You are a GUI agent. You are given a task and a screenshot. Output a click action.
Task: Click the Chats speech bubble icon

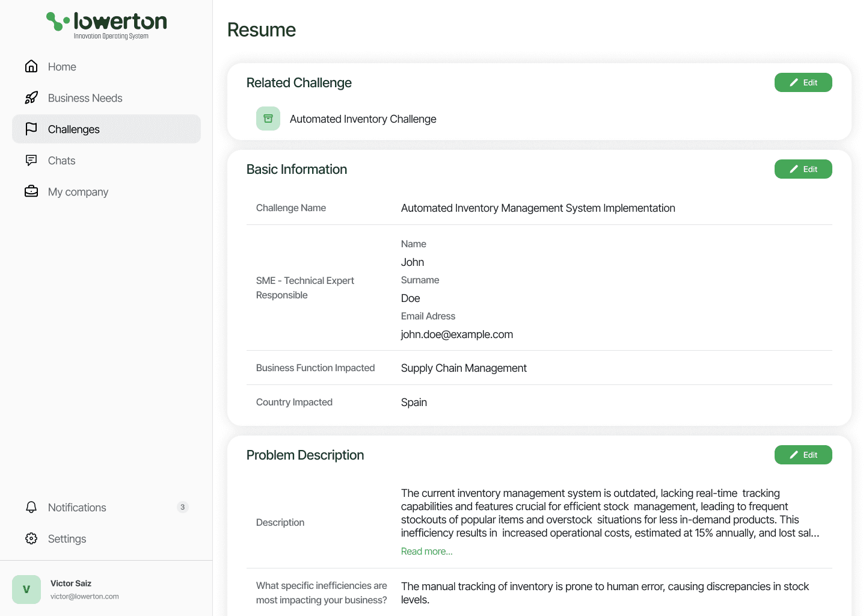tap(31, 160)
